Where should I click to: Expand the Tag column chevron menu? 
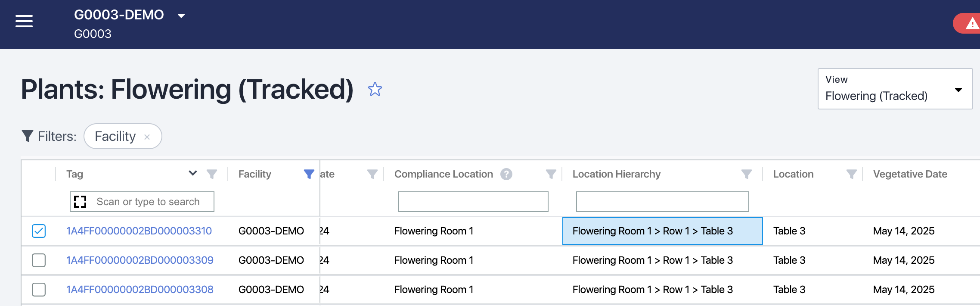tap(192, 173)
